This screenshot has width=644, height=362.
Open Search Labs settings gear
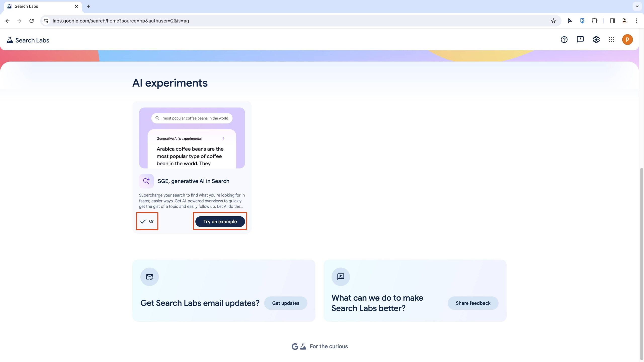click(596, 39)
